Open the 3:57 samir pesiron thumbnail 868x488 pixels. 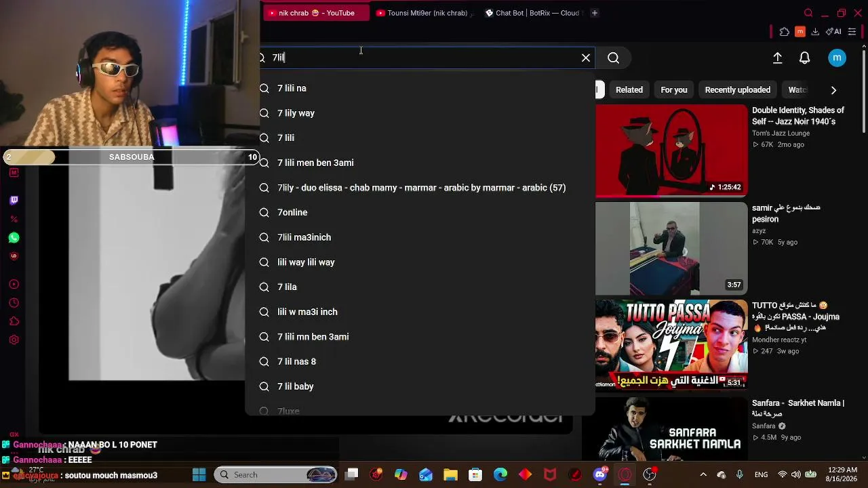[x=671, y=249]
